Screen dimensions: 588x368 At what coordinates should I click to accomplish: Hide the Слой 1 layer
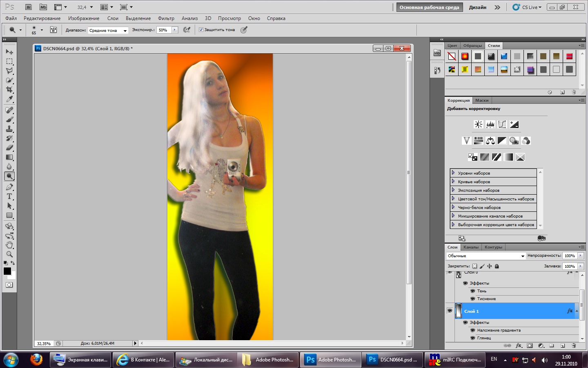[x=450, y=311]
